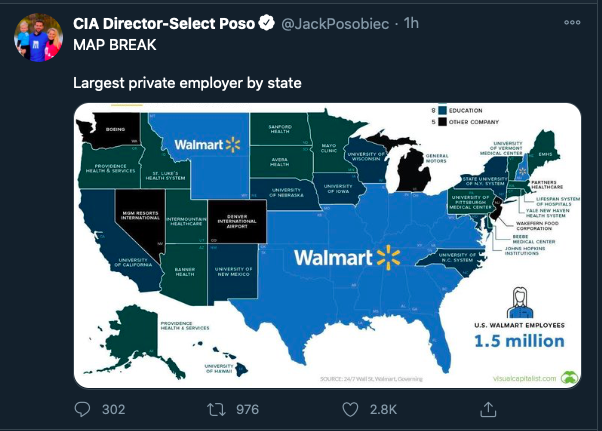
Task: Click the reply speech bubble icon
Action: click(x=84, y=409)
